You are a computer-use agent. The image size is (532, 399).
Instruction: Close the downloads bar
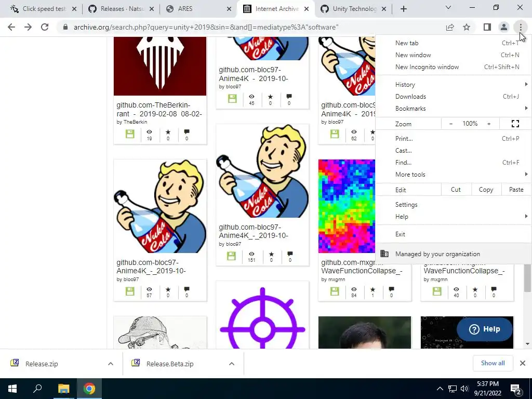tap(523, 363)
